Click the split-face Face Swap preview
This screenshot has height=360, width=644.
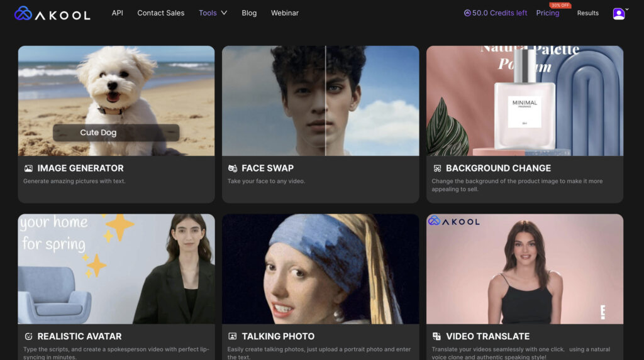[320, 101]
